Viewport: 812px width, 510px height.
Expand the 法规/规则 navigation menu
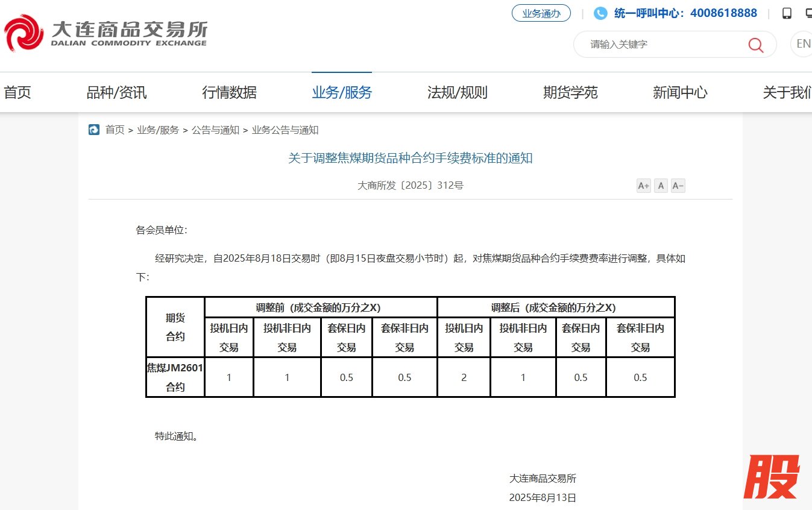[x=457, y=92]
